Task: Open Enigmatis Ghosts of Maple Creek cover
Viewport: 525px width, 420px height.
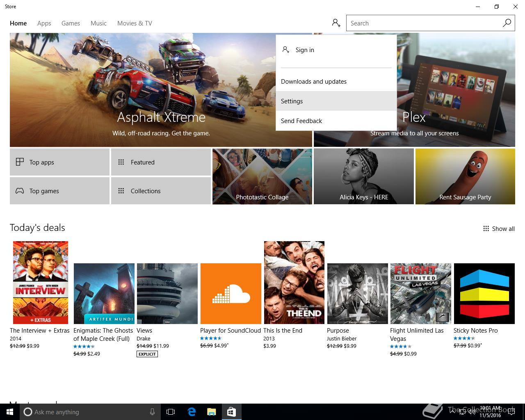Action: 104,294
